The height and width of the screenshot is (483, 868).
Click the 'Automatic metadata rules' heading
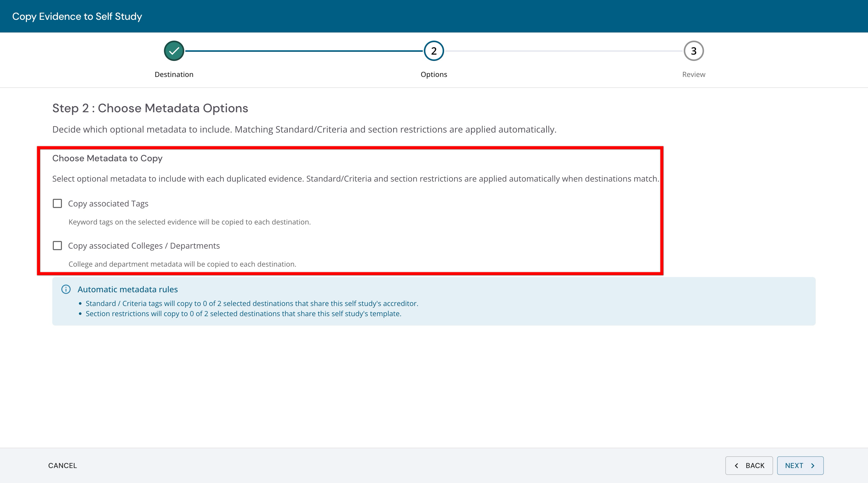(128, 289)
